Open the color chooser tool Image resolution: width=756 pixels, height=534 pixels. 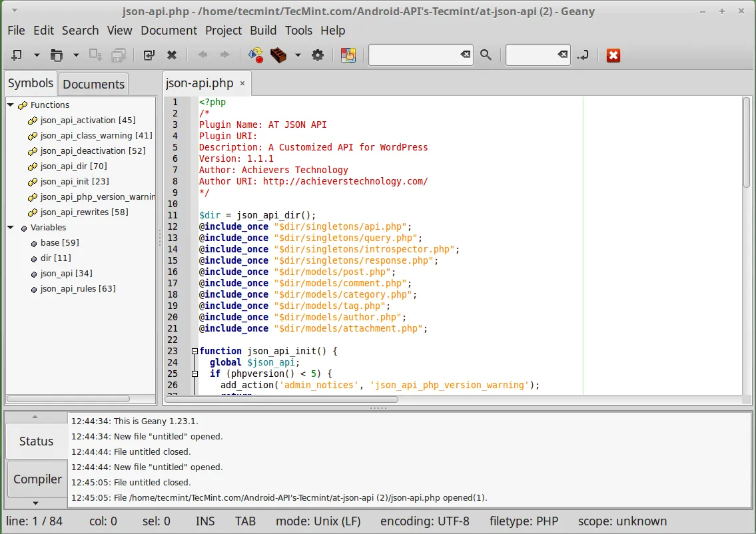click(348, 55)
